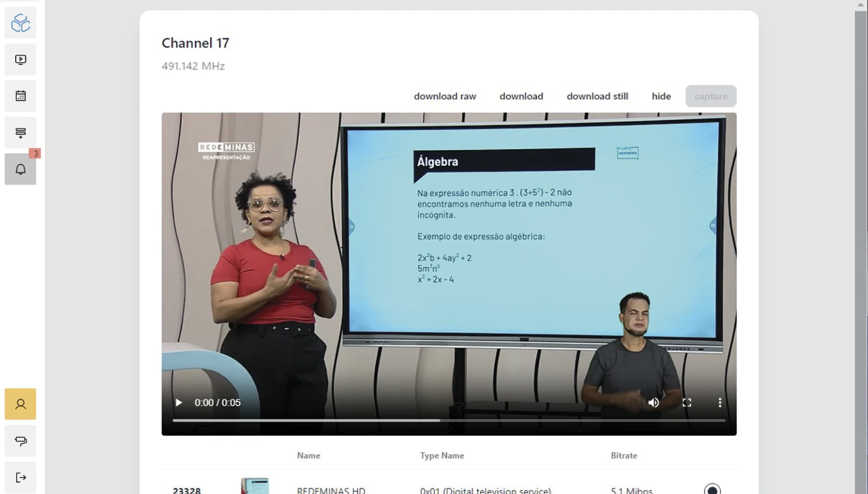This screenshot has width=868, height=494.
Task: Click the download button
Action: click(x=521, y=96)
